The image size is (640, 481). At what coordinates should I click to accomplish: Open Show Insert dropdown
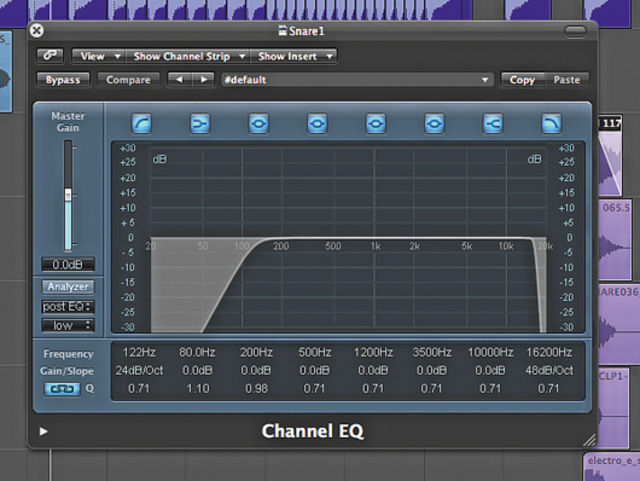(x=293, y=56)
